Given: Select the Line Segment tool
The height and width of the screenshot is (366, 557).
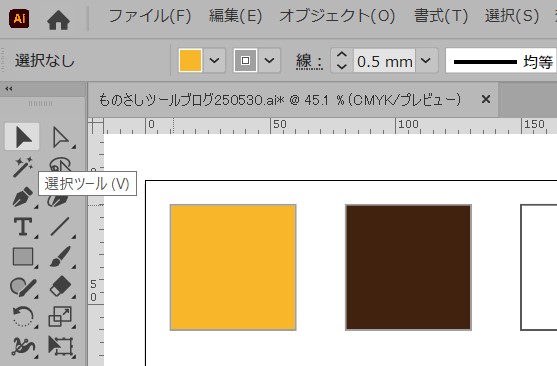Looking at the screenshot, I should (x=60, y=226).
